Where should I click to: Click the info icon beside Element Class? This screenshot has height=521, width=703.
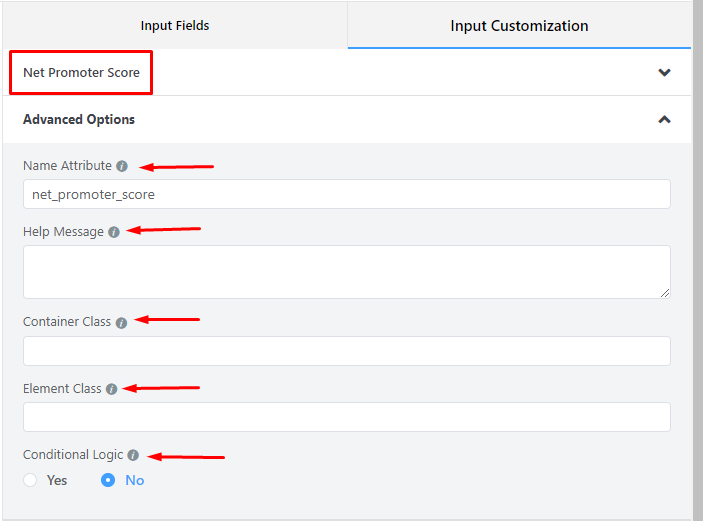112,389
